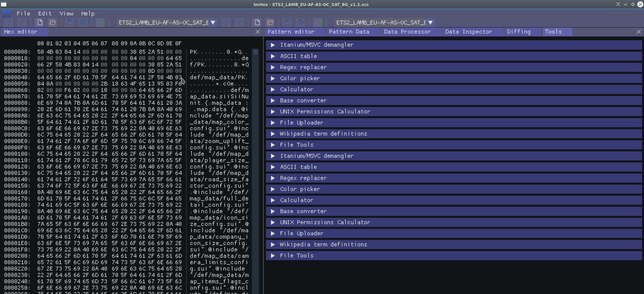The width and height of the screenshot is (644, 294).
Task: Switch to the Pattern editor tab
Action: pos(294,32)
